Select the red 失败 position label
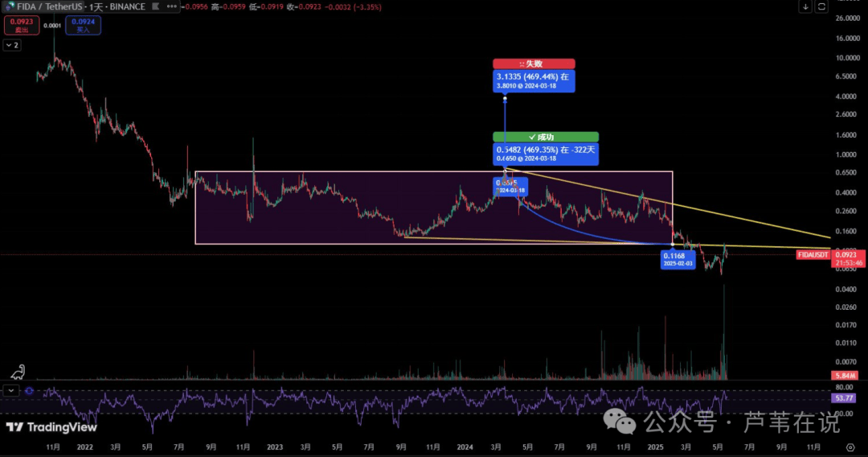Viewport: 868px width, 457px height. [534, 64]
